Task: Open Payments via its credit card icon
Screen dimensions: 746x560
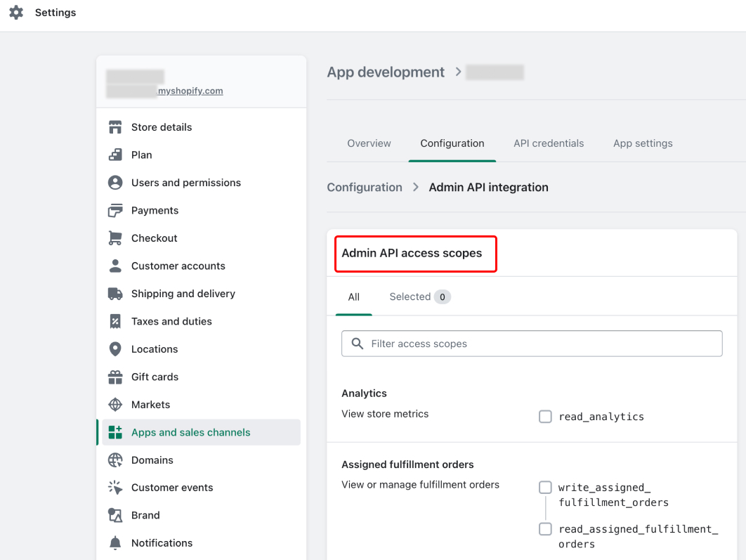Action: pyautogui.click(x=116, y=210)
